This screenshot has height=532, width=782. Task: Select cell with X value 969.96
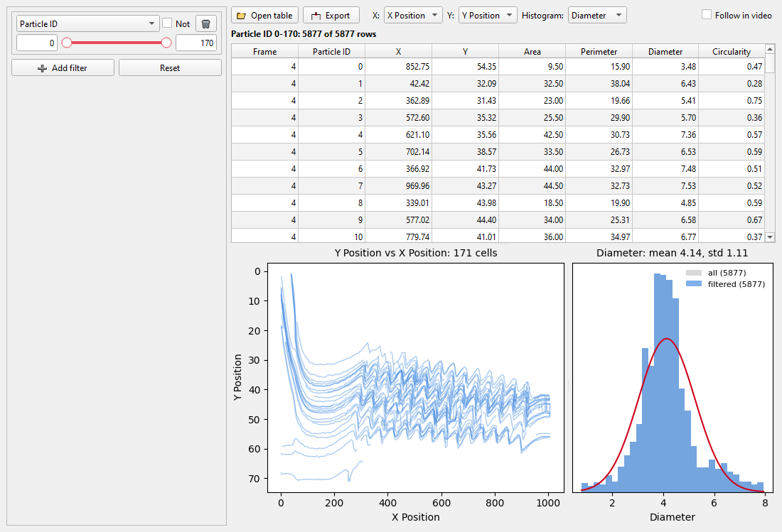coord(399,185)
